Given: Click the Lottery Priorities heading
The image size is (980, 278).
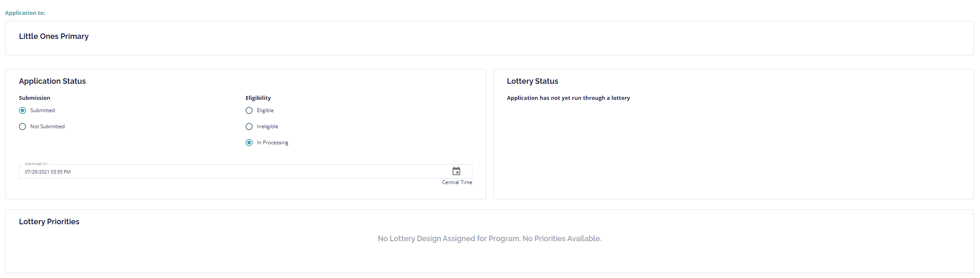Looking at the screenshot, I should coord(49,222).
